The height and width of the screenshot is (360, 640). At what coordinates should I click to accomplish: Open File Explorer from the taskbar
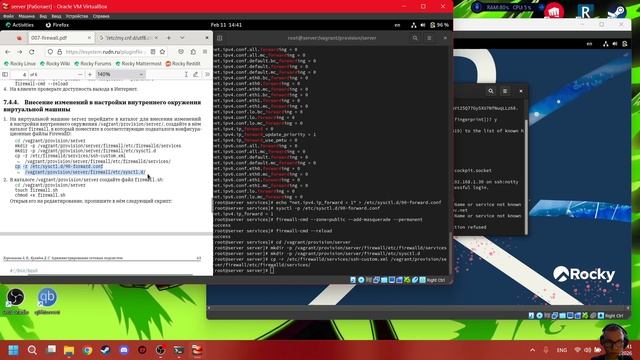[x=69, y=350]
